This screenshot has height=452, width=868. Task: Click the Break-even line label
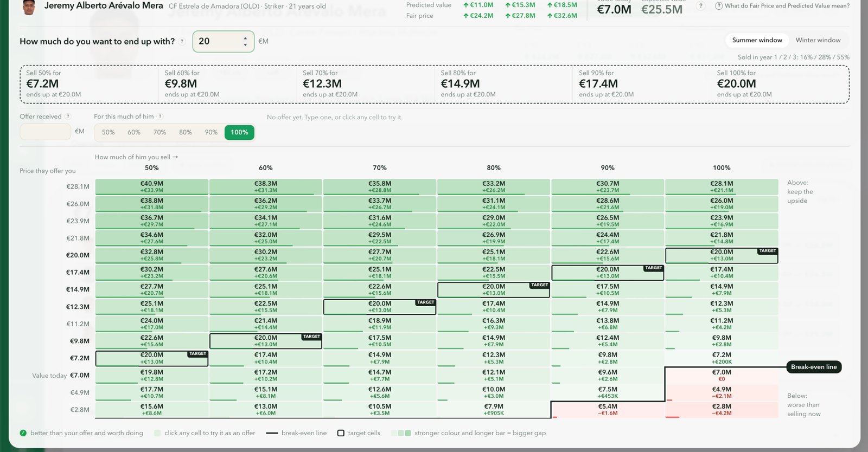coord(814,367)
